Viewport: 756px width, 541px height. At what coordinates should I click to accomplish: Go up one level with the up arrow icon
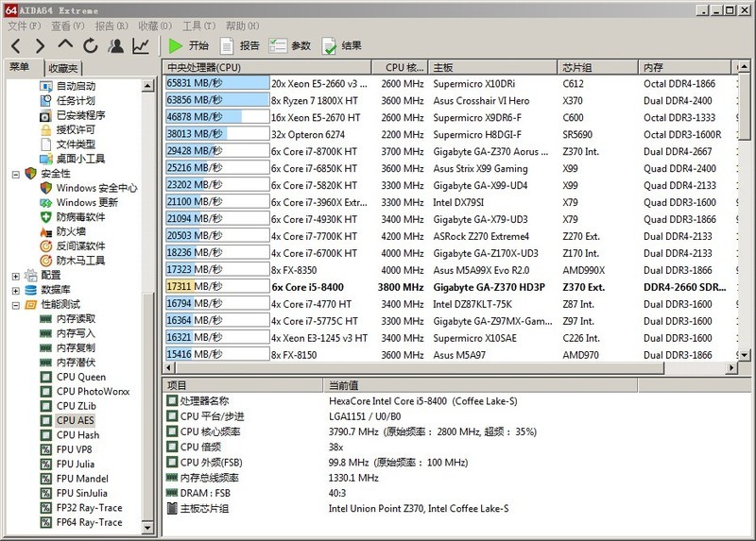[65, 44]
